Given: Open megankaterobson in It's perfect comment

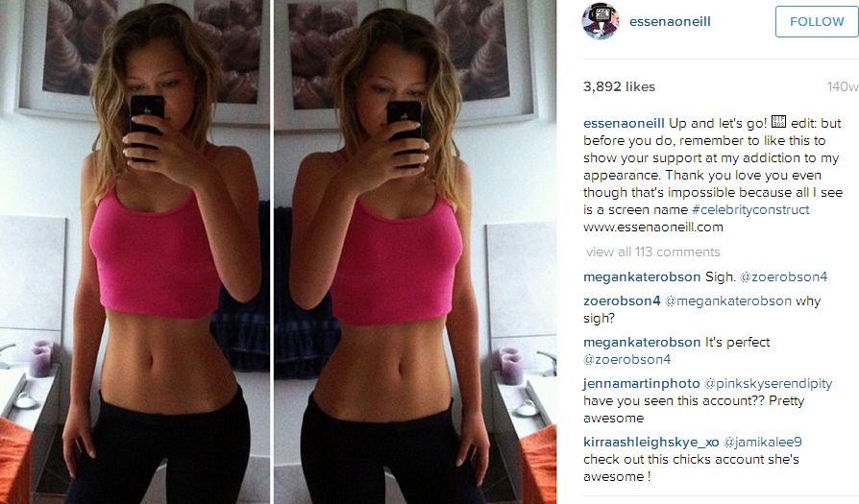Looking at the screenshot, I should tap(642, 343).
